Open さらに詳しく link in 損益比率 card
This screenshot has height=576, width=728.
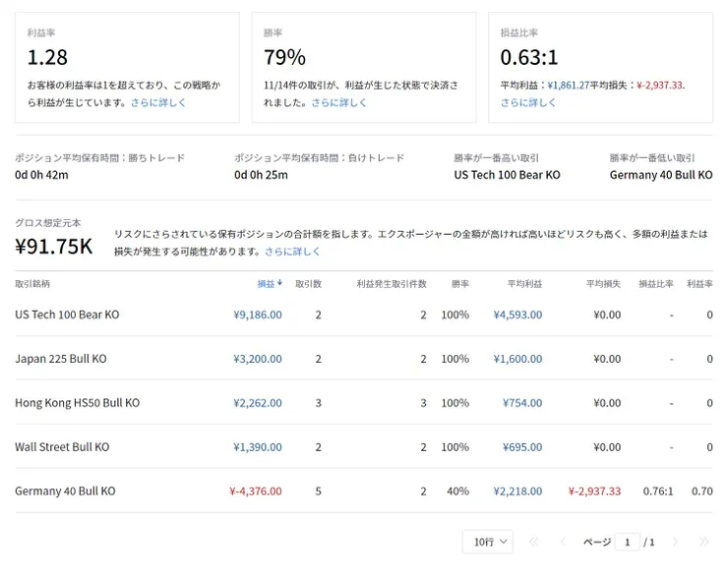pos(528,102)
